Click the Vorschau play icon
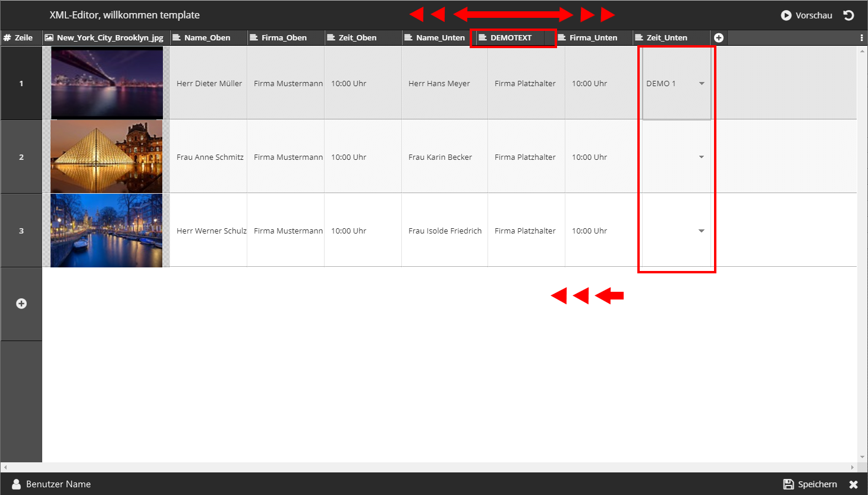Image resolution: width=868 pixels, height=495 pixels. tap(786, 15)
